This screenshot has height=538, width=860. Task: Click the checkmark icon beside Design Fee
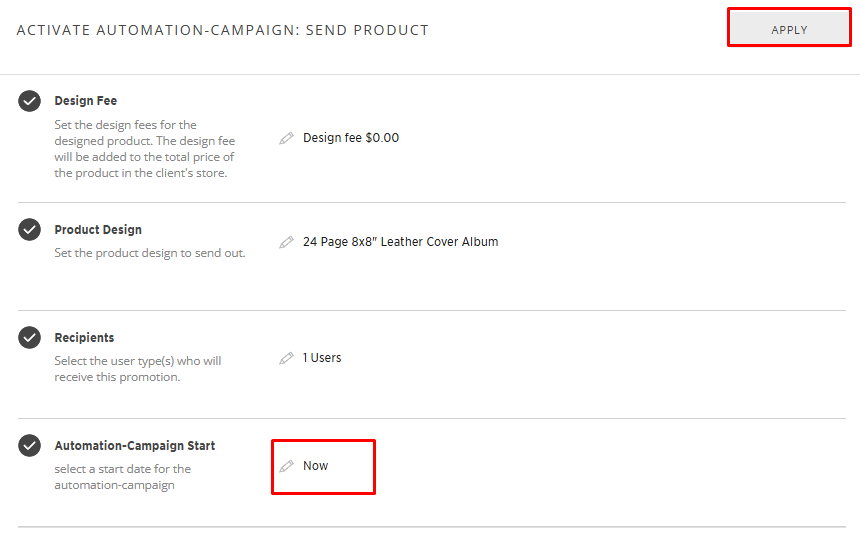tap(30, 101)
